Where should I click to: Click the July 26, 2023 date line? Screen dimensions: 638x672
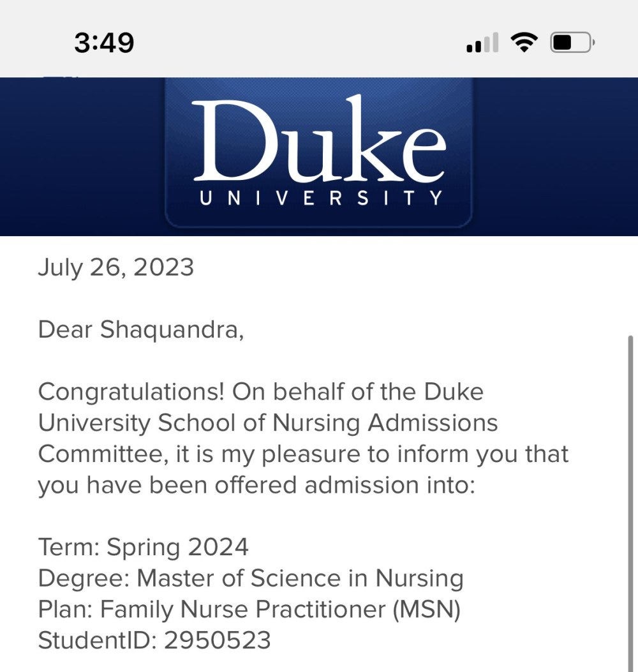coord(115,267)
